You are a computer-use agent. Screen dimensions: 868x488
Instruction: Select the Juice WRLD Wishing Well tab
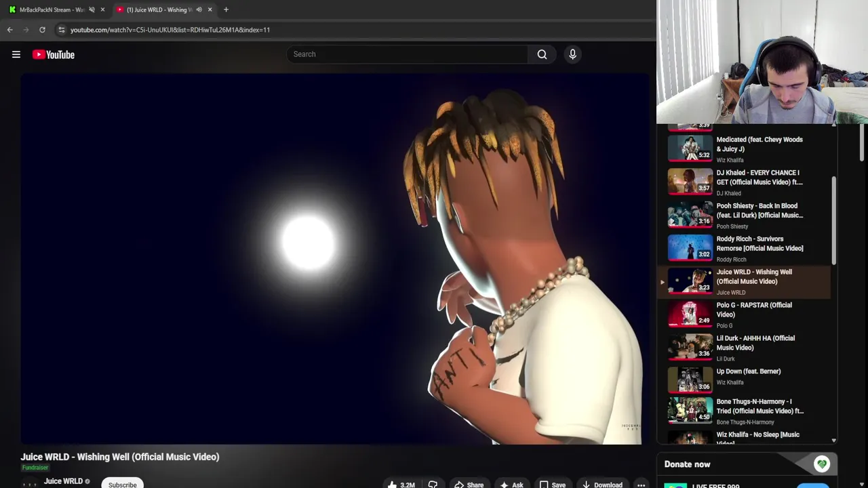pos(159,9)
